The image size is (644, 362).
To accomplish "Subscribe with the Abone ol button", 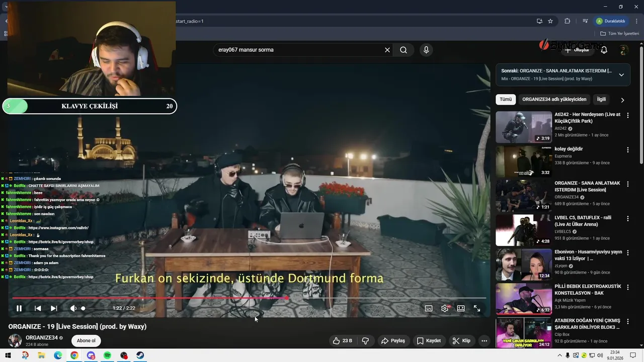I will [86, 341].
